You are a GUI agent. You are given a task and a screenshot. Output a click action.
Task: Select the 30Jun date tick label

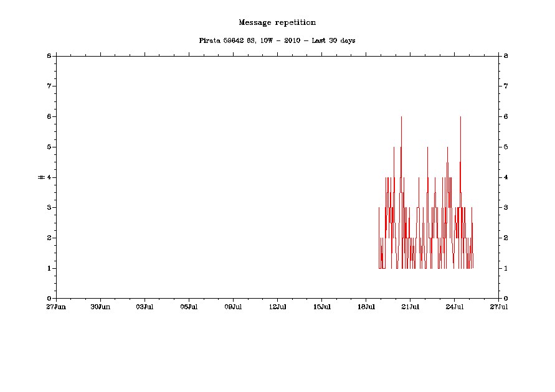pos(100,307)
